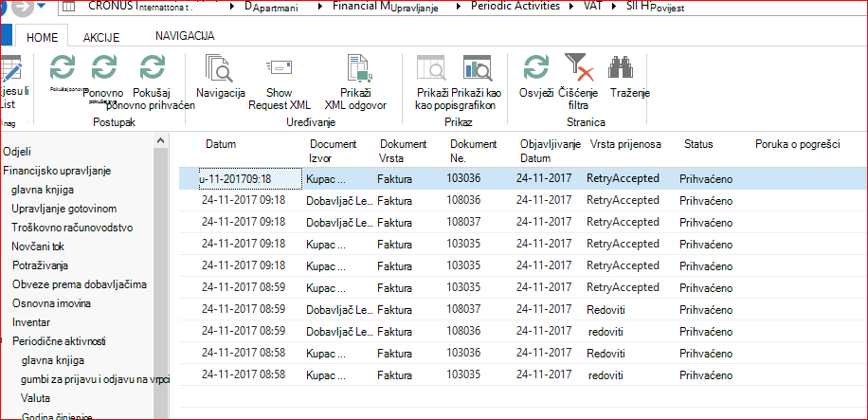This screenshot has height=420, width=868.
Task: Sort by Document Izvor column header
Action: (x=333, y=152)
